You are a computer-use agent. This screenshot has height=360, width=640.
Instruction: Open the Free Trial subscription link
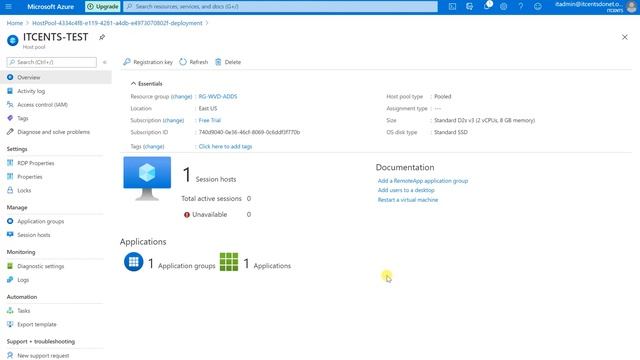pos(209,120)
